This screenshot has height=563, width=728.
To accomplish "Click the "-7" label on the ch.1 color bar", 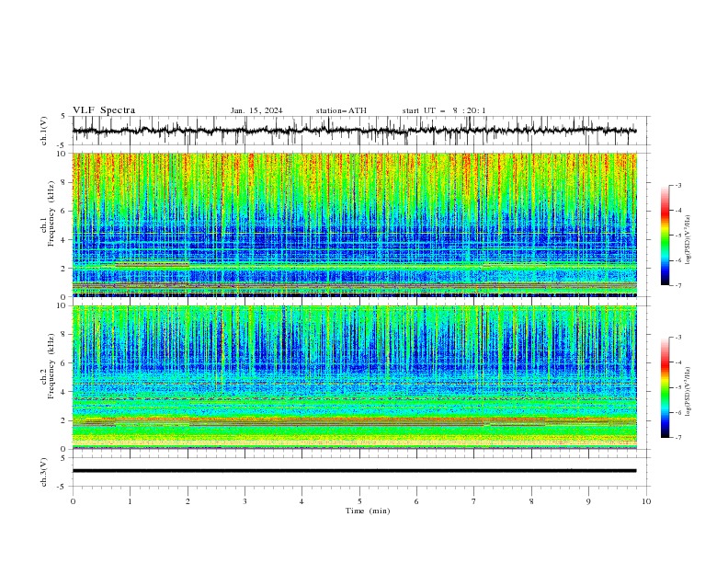I will (677, 286).
